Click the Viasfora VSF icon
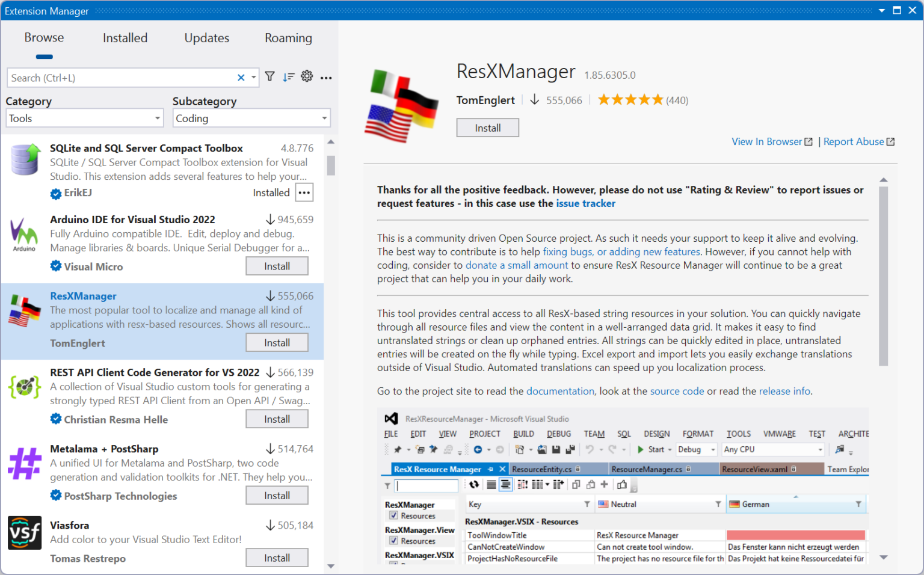Image resolution: width=924 pixels, height=575 pixels. (25, 533)
